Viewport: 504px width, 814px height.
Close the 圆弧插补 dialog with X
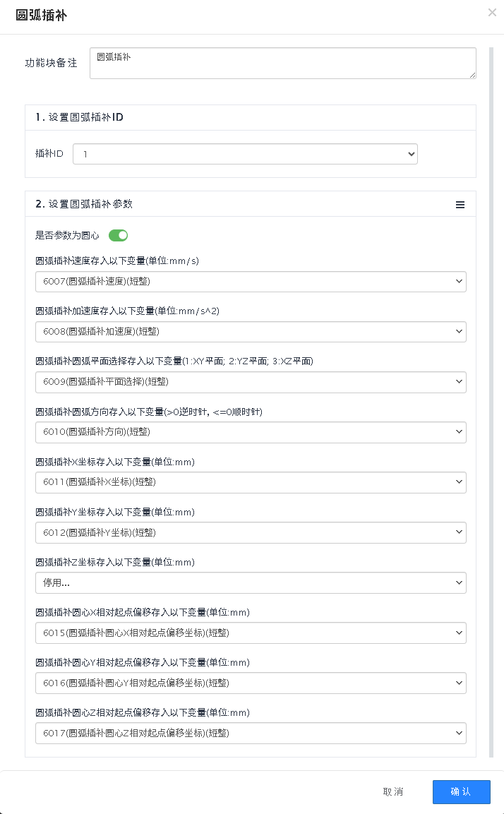tap(492, 12)
